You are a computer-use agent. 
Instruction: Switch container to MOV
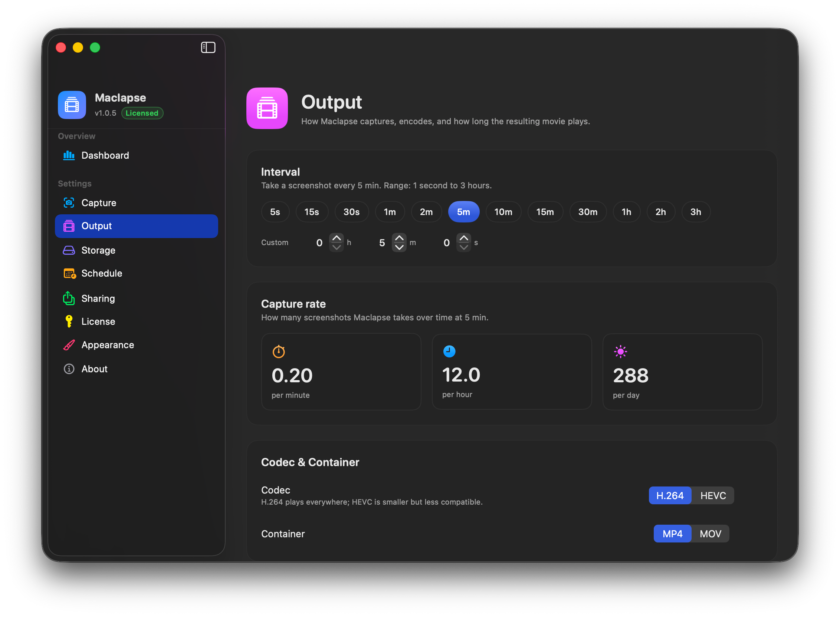click(x=711, y=534)
